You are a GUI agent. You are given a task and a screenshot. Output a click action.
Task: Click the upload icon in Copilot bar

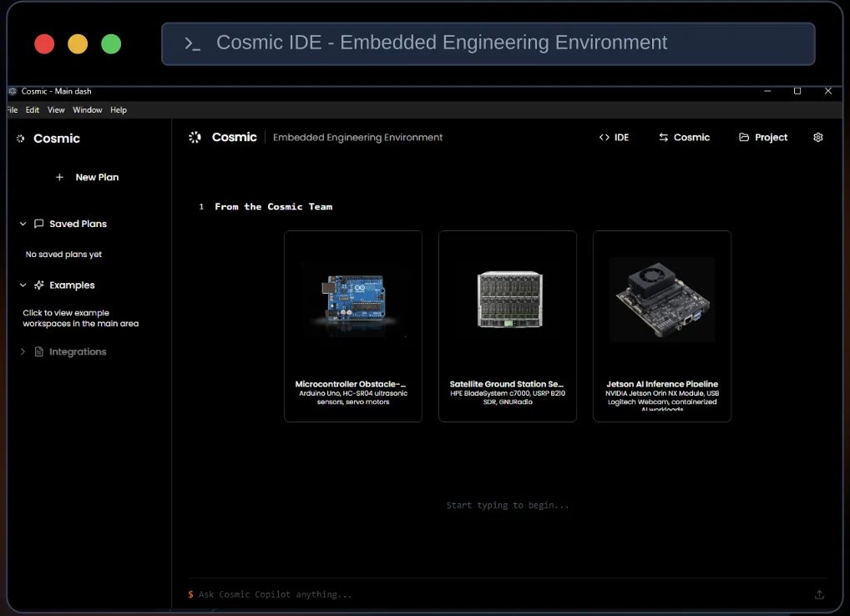tap(819, 595)
